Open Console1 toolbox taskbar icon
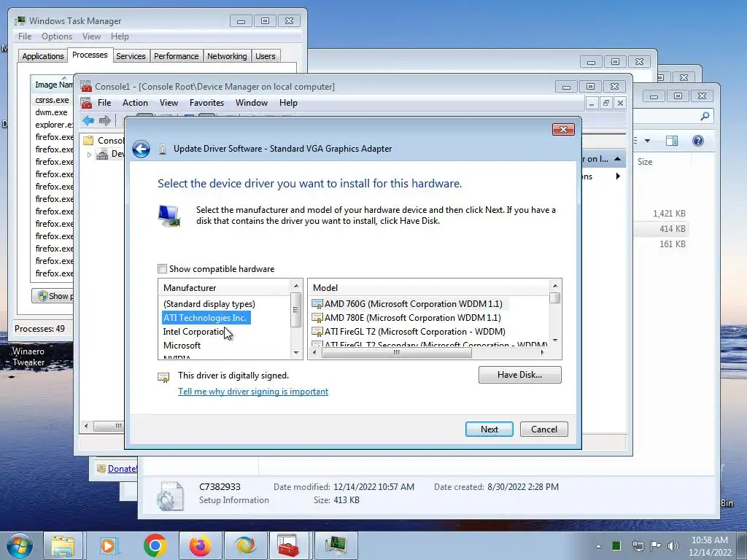Screen dimensions: 747x560 [x=288, y=545]
